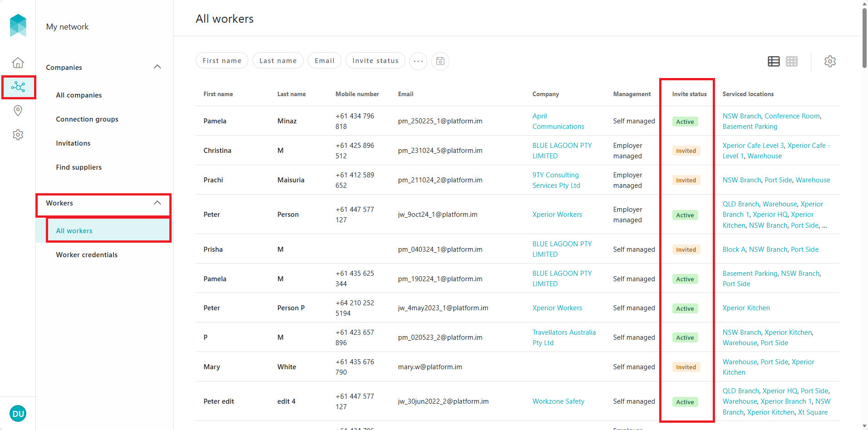Click Active badge in Peter edit row
This screenshot has height=430, width=868.
pos(685,402)
